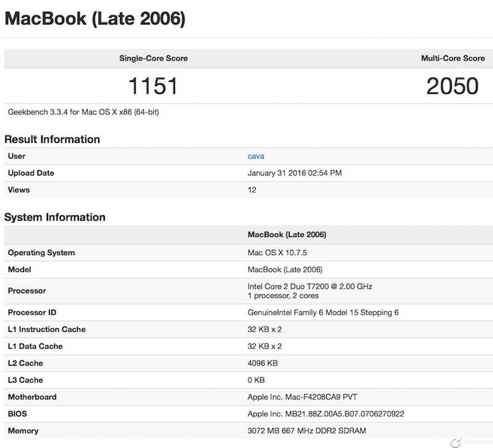Select 3072 MB 667 MHz DDR2 SDRAM value
The width and height of the screenshot is (493, 448).
point(307,431)
